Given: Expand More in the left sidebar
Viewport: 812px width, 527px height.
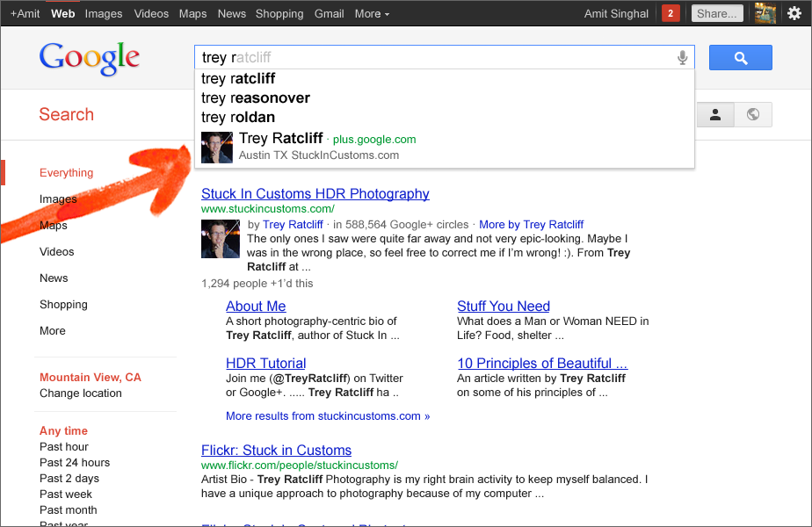Looking at the screenshot, I should click(x=53, y=331).
